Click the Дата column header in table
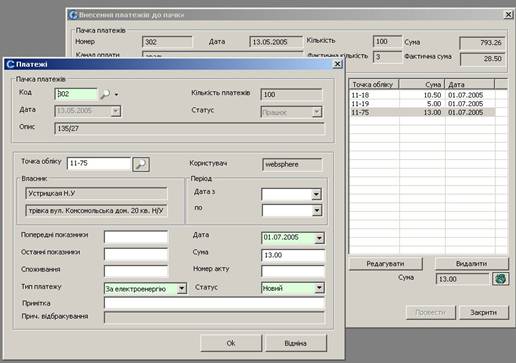The width and height of the screenshot is (516, 363). 470,84
